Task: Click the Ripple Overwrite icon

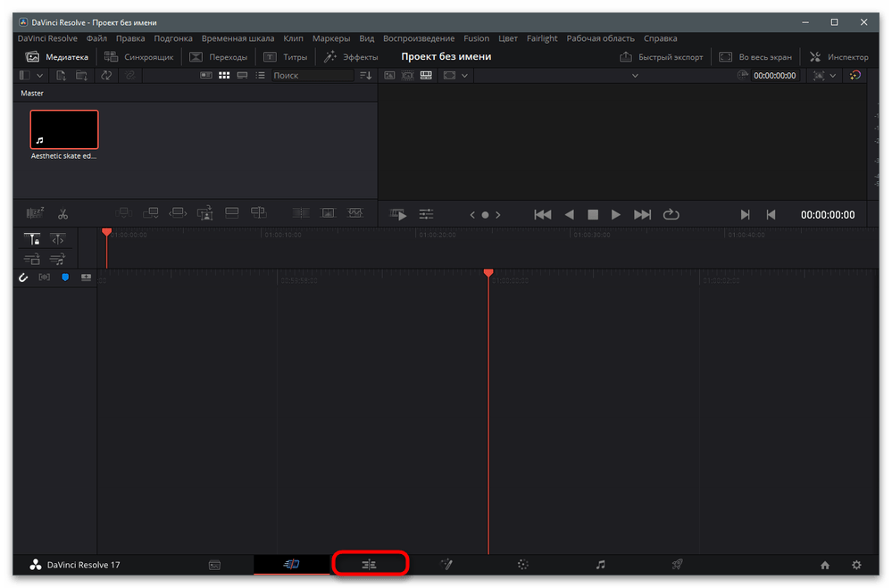Action: pyautogui.click(x=178, y=213)
